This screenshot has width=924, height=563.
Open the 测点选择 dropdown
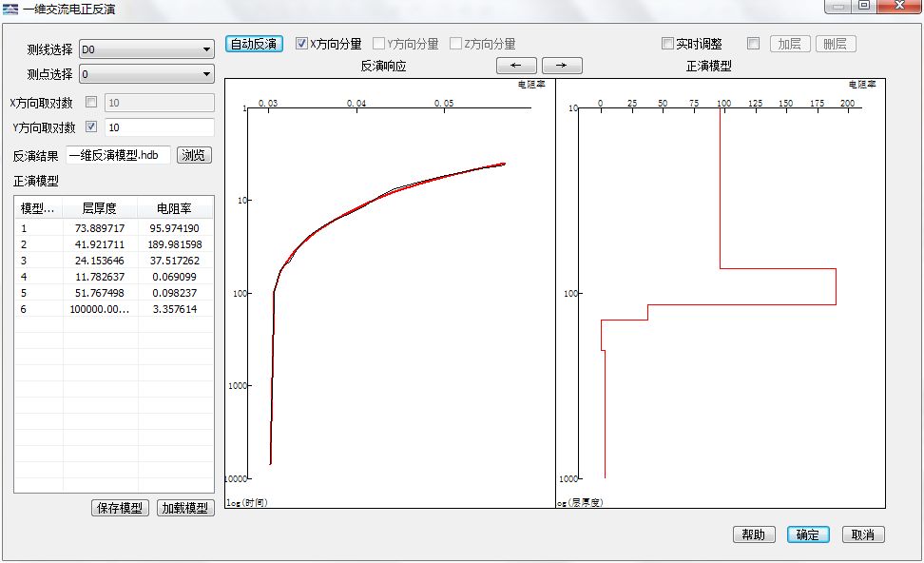(x=146, y=74)
